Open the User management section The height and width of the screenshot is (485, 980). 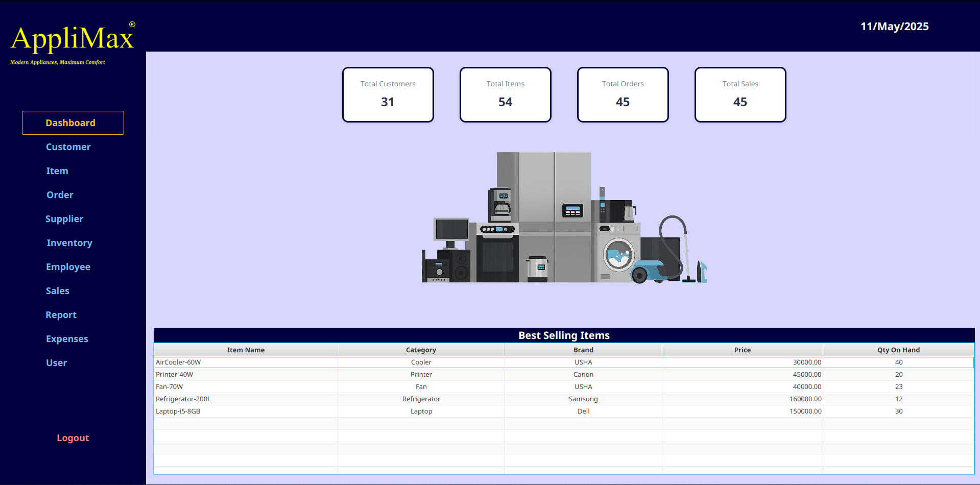(56, 362)
